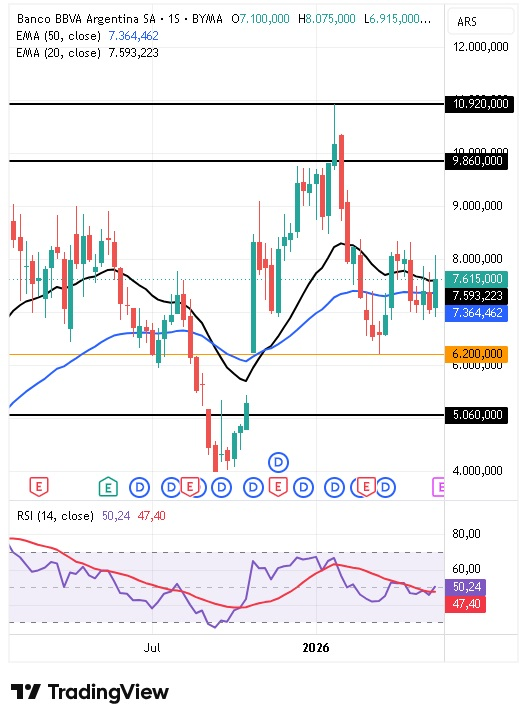
Task: Click the 12.000,000 price axis label
Action: [481, 47]
